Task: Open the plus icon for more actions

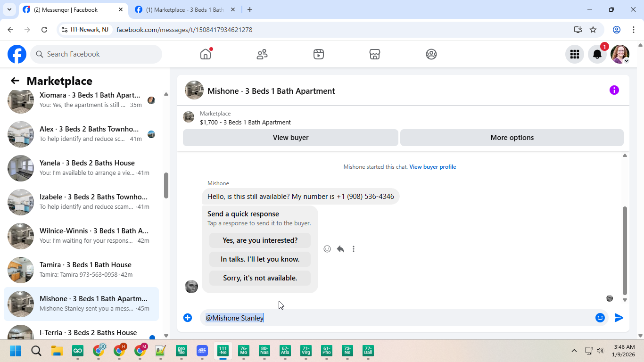Action: coord(188,318)
